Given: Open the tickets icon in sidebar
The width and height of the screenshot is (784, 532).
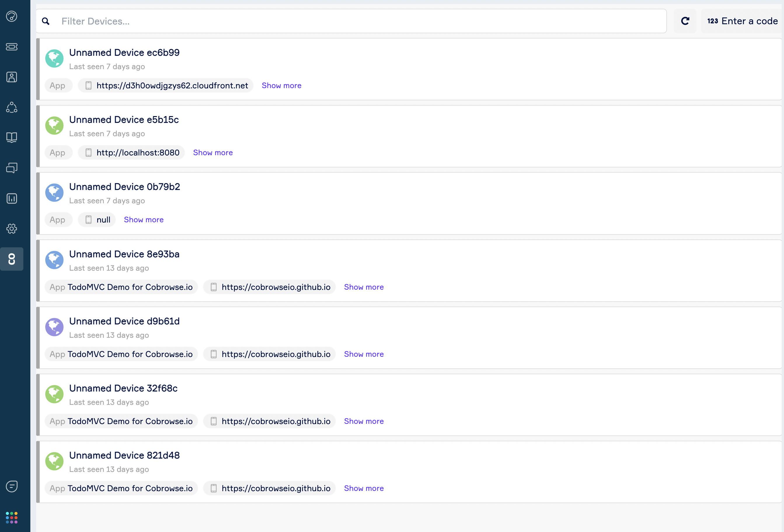Looking at the screenshot, I should tap(12, 47).
